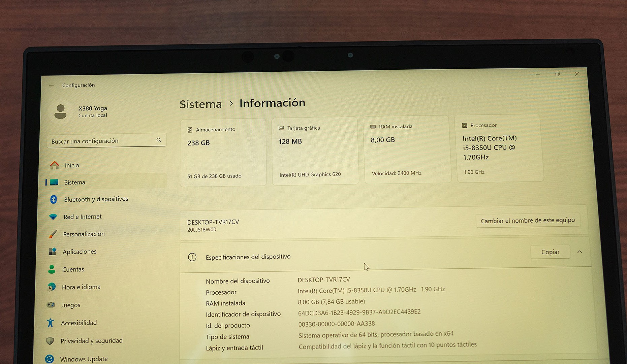Select Sistema in the sidebar
The image size is (627, 364).
[x=75, y=183]
